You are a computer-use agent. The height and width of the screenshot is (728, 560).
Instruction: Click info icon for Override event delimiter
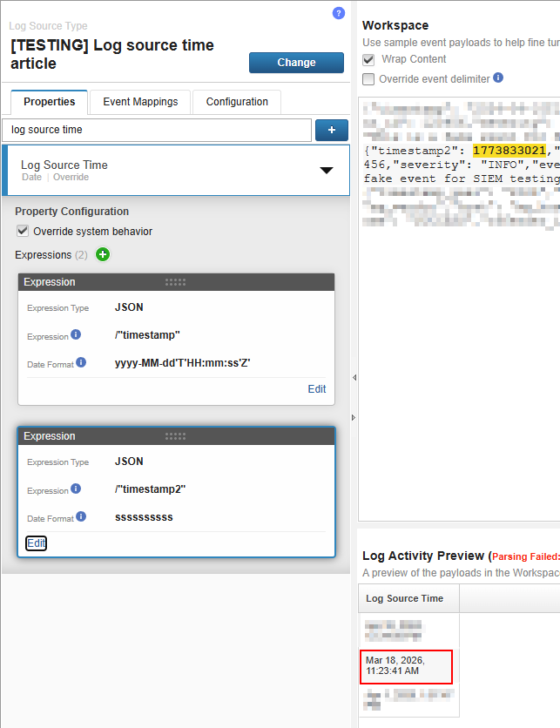[x=498, y=78]
